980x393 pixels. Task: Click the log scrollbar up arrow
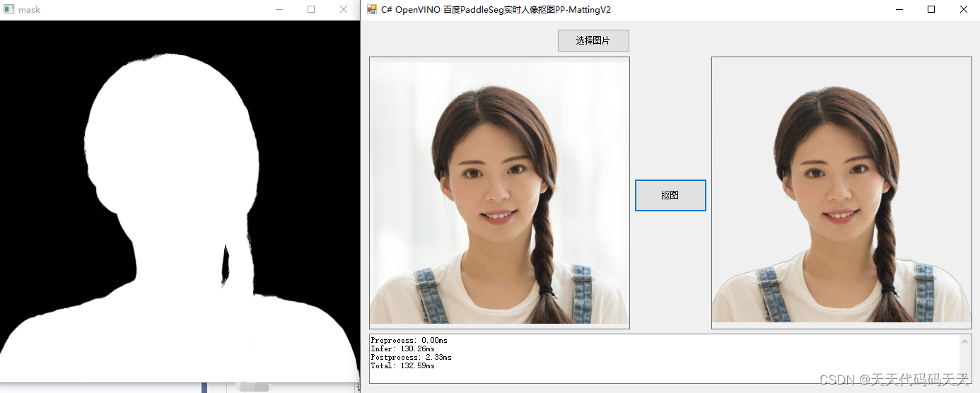tap(964, 341)
